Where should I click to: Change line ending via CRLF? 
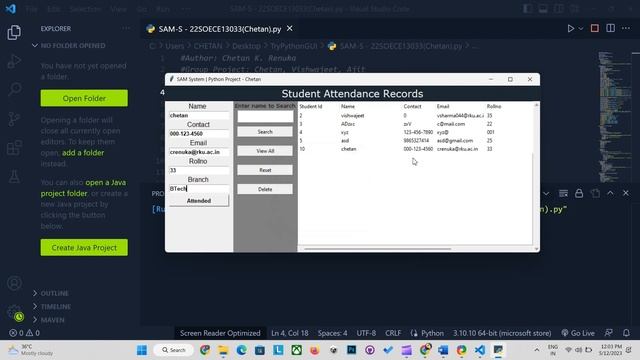coord(393,333)
